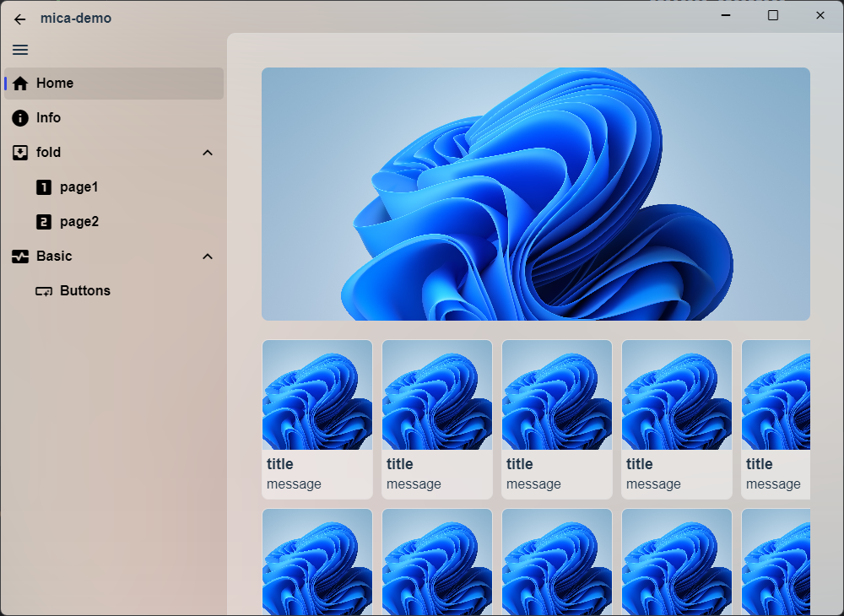Select the Basic navigation group
844x616 pixels.
(114, 256)
